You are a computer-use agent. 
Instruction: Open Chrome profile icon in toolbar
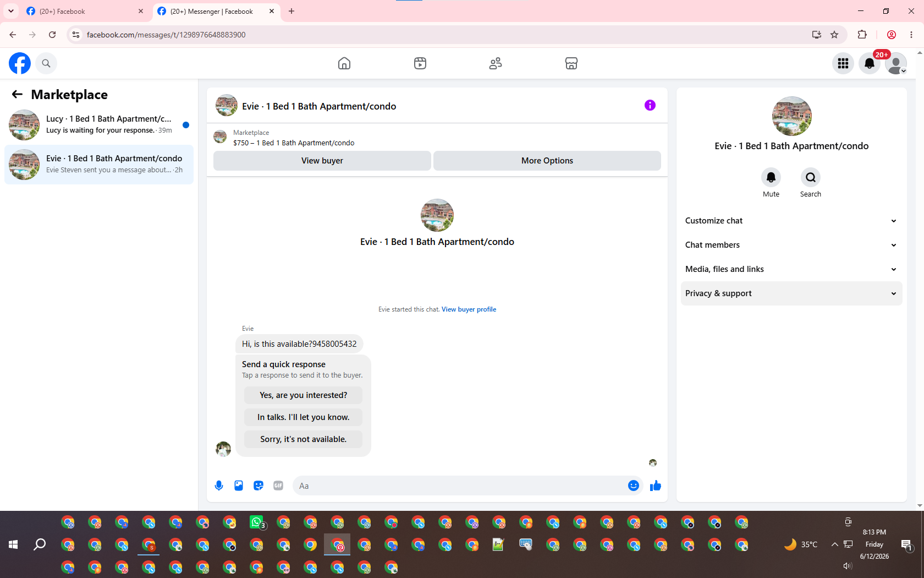point(892,35)
